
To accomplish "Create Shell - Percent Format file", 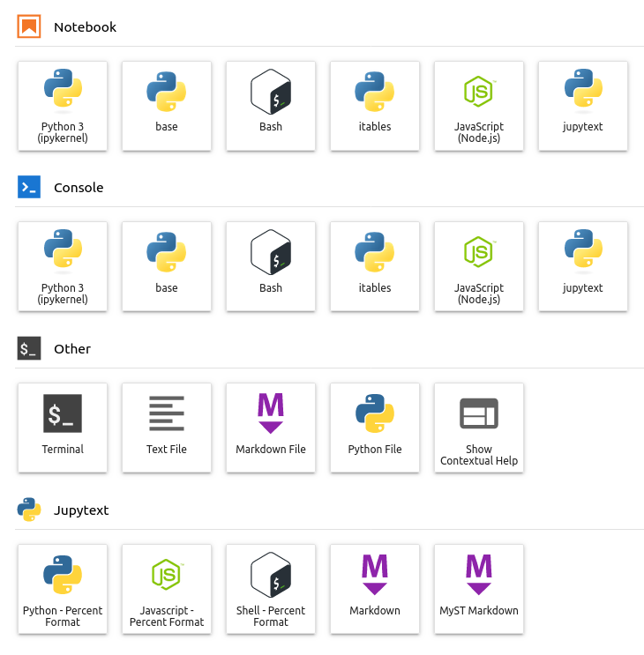I will [270, 589].
